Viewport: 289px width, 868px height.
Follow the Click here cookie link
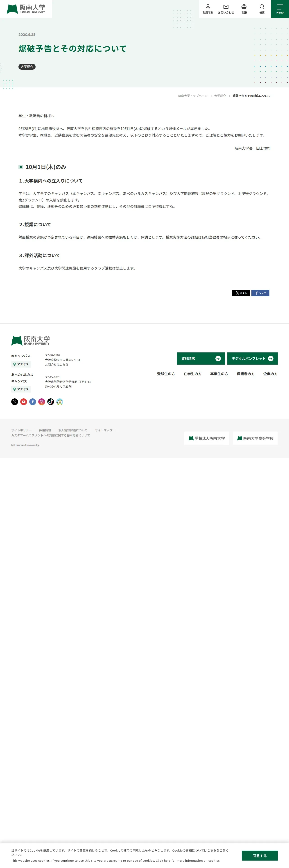click(163, 861)
